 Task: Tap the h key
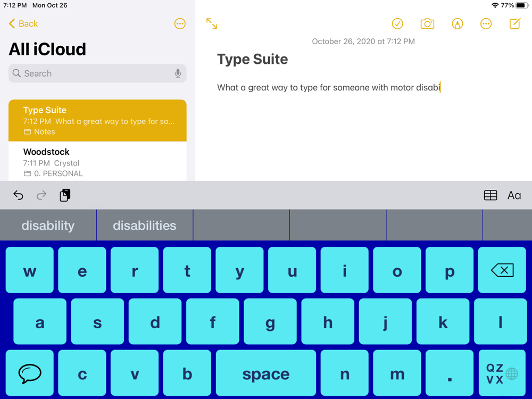328,322
